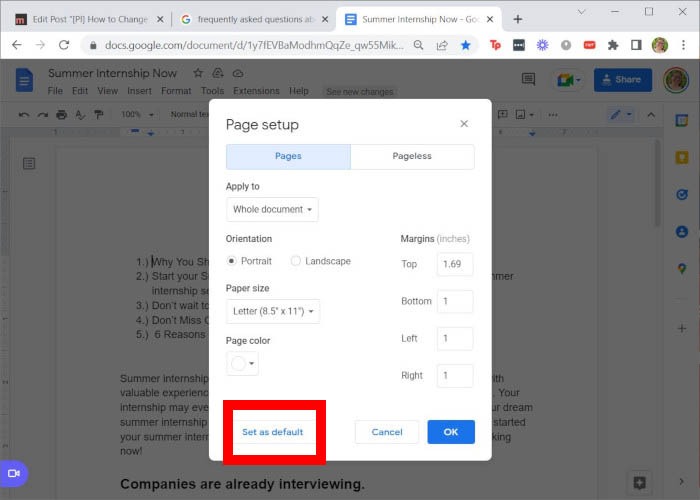Open the Whole document dropdown
Viewport: 700px width, 500px height.
pyautogui.click(x=272, y=209)
